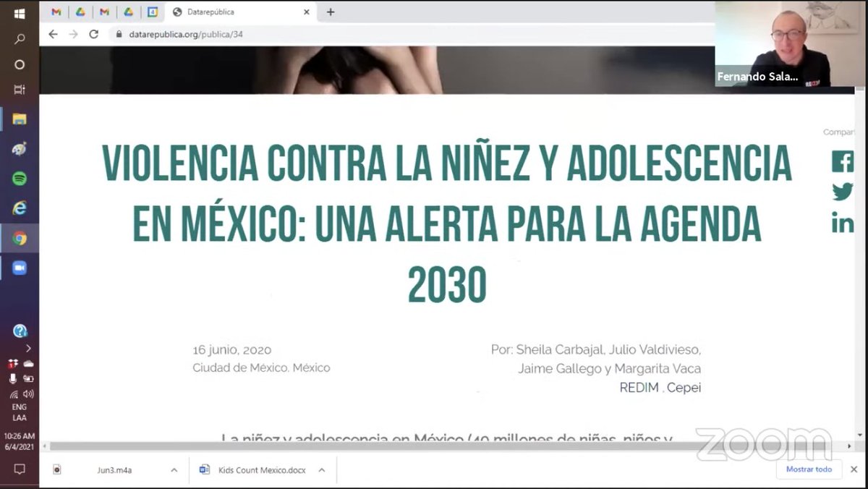Switch to the first Gmail tab
868x489 pixels.
point(56,12)
